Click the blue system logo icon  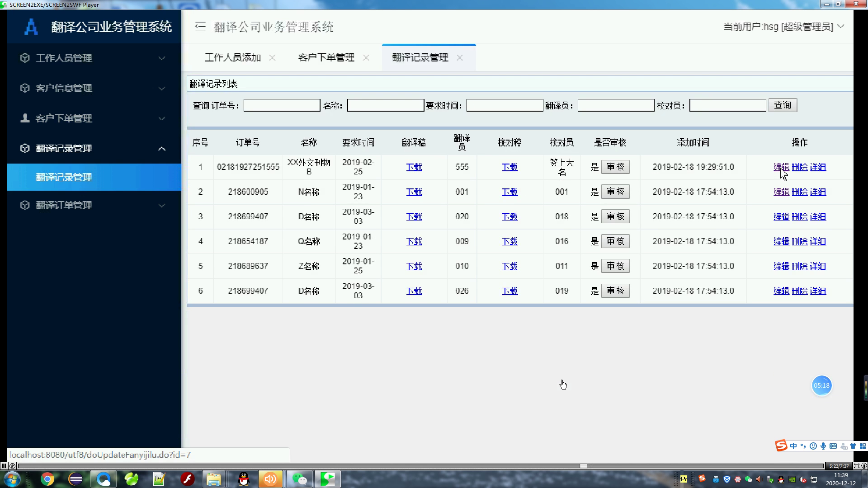31,27
